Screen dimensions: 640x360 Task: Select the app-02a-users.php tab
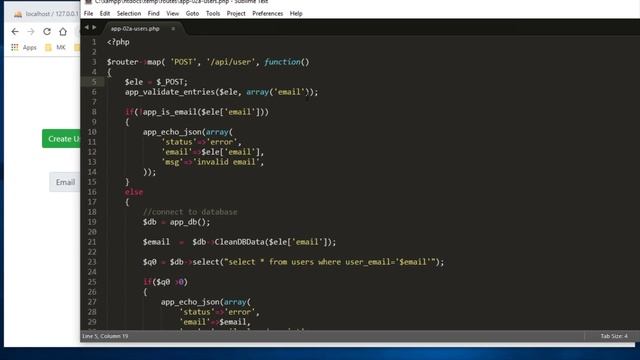pyautogui.click(x=135, y=29)
